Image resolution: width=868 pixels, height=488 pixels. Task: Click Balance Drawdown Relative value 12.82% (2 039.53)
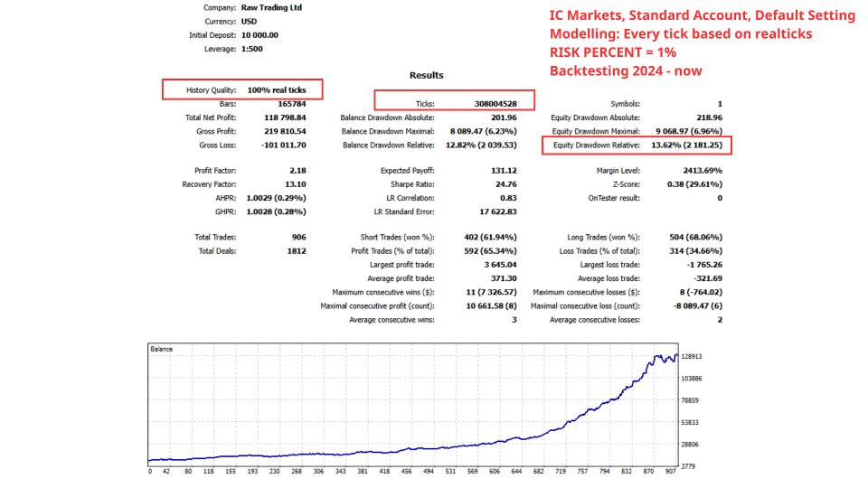pos(481,145)
